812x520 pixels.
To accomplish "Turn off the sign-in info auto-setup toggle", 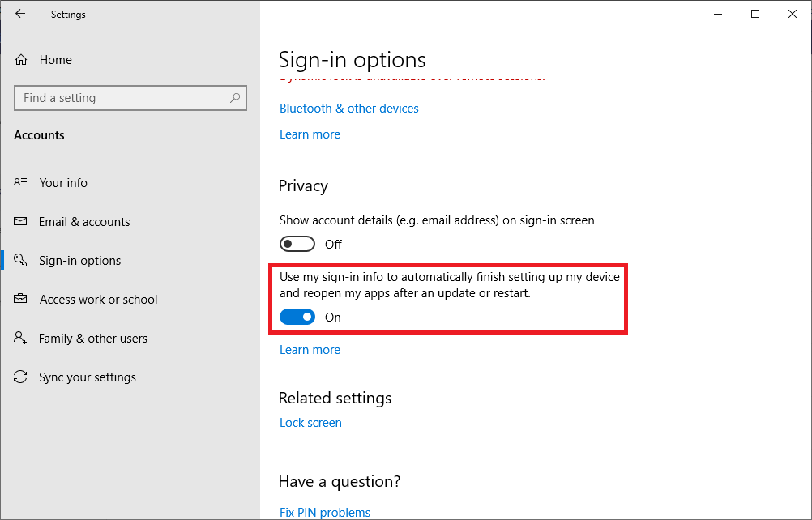I will pos(297,318).
